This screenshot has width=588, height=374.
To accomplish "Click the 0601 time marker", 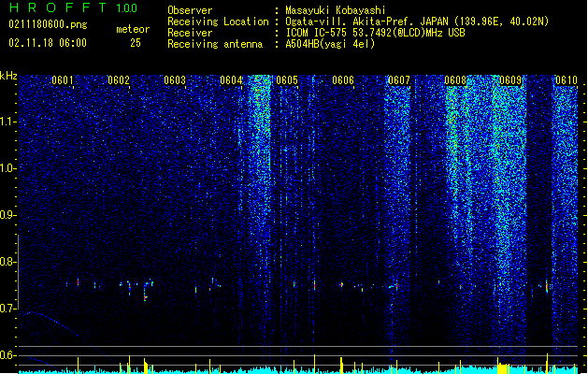I will pyautogui.click(x=63, y=80).
